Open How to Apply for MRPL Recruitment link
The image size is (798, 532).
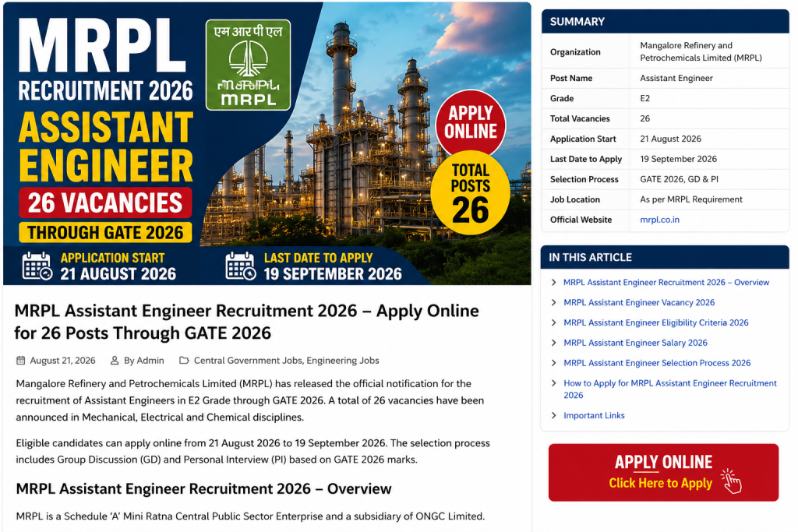[x=669, y=389]
